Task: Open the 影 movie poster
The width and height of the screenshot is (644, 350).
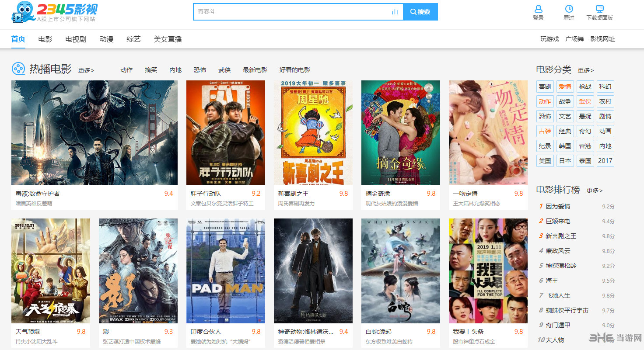Action: pyautogui.click(x=138, y=271)
